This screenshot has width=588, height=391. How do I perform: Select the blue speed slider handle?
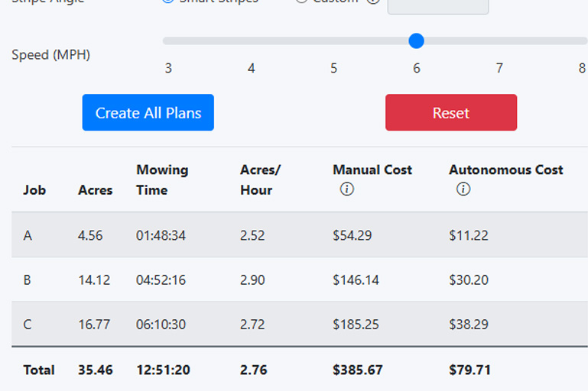pyautogui.click(x=416, y=40)
